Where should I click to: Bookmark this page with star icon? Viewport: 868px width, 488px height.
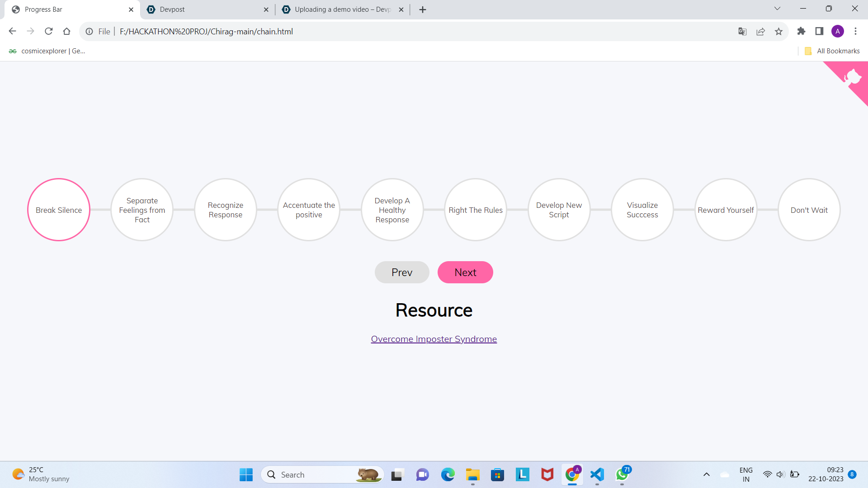778,32
